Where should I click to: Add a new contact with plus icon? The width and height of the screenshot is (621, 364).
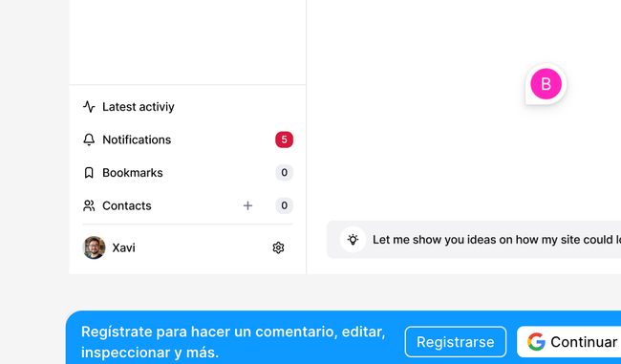[x=248, y=205]
